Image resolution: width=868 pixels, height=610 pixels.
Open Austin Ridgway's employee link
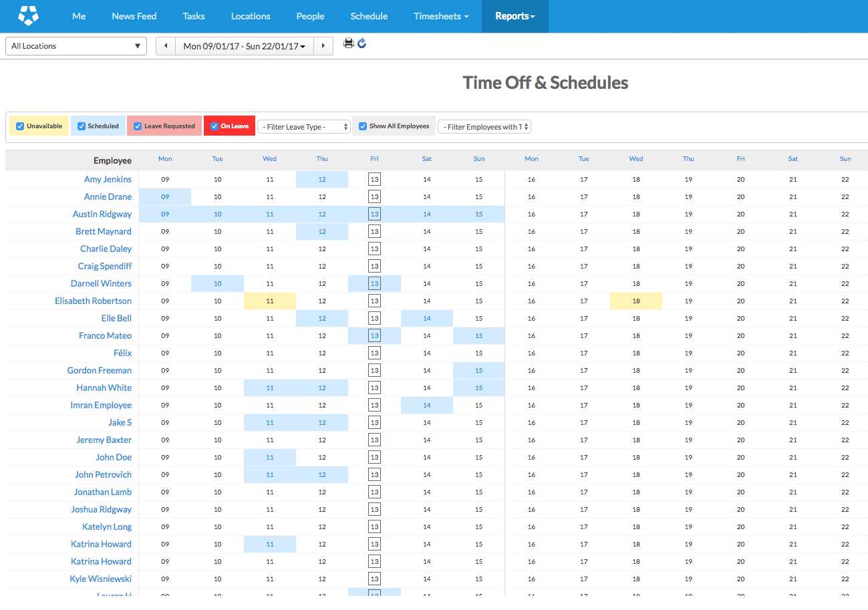click(x=102, y=214)
